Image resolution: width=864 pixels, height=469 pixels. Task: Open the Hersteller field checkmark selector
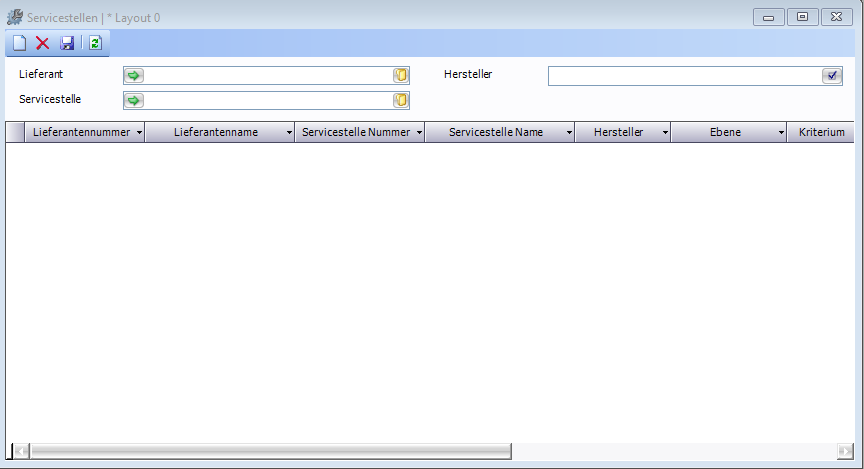[x=831, y=76]
